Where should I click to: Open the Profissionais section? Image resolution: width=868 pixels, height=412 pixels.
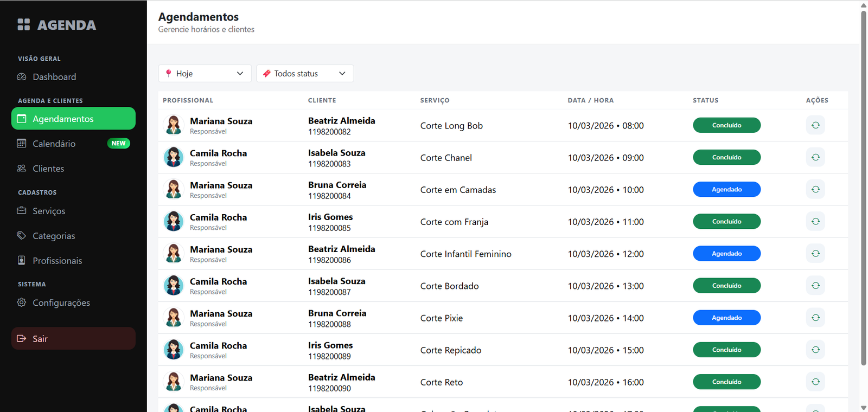point(58,261)
